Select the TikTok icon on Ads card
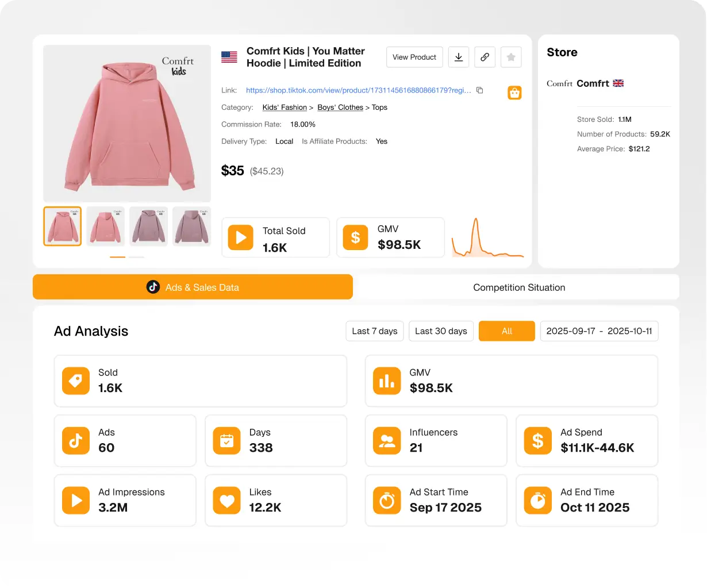 tap(75, 440)
